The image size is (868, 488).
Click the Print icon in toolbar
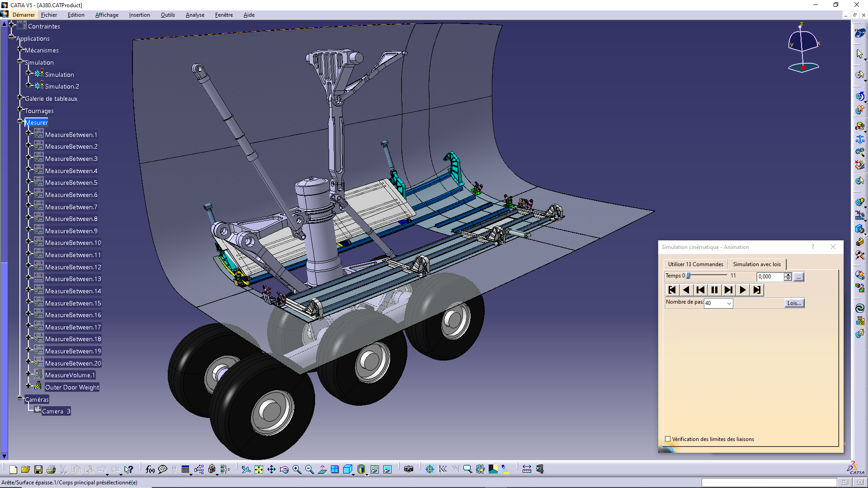(51, 469)
